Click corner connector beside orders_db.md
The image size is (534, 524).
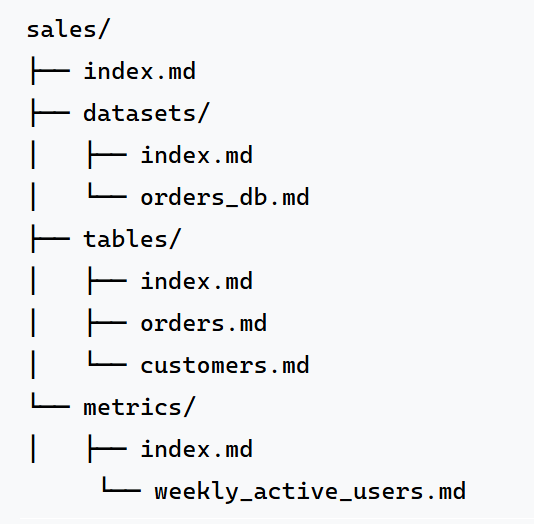click(107, 191)
